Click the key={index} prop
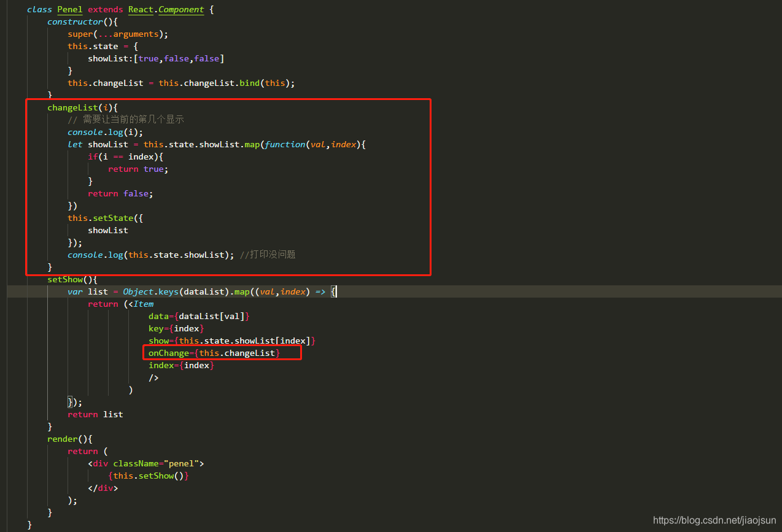 pyautogui.click(x=176, y=329)
